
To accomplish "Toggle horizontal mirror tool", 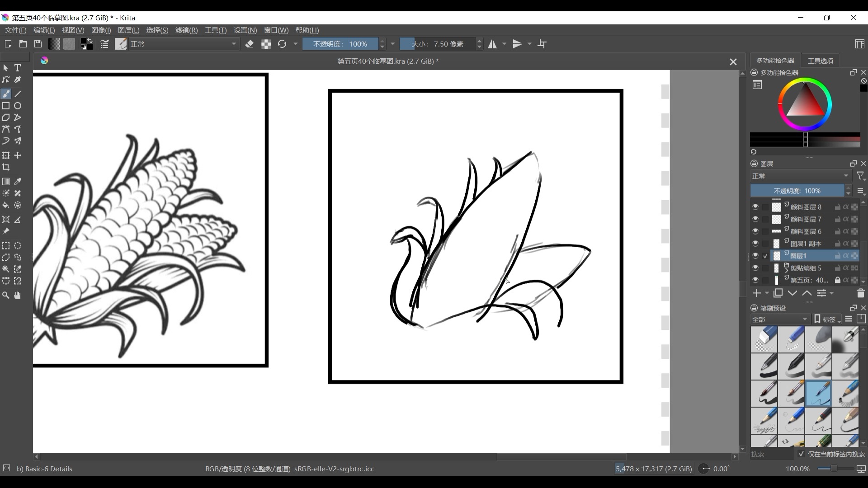I will [x=492, y=44].
